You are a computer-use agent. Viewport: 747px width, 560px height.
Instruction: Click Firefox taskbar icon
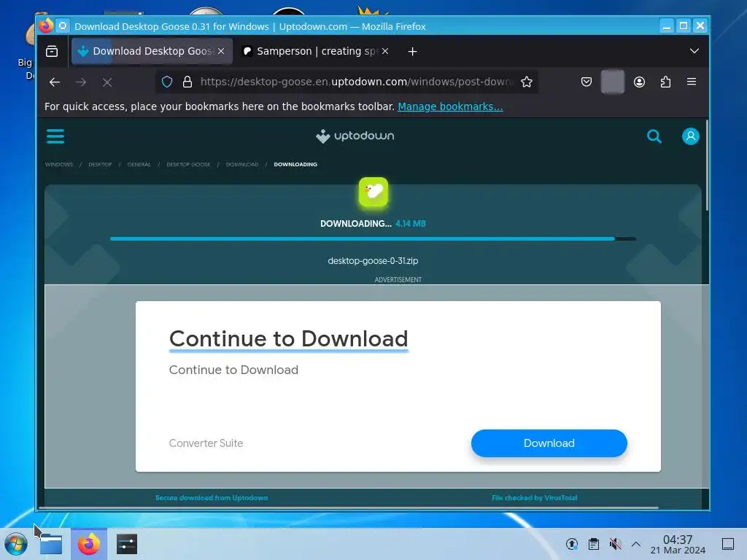[x=89, y=544]
